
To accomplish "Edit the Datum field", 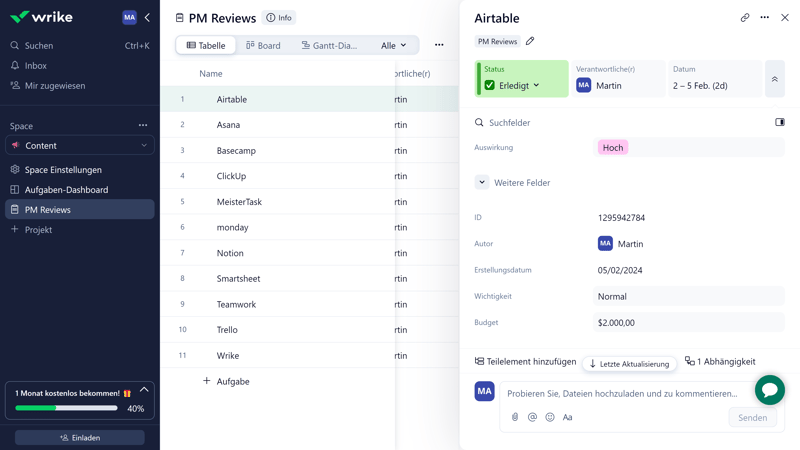I will click(715, 79).
